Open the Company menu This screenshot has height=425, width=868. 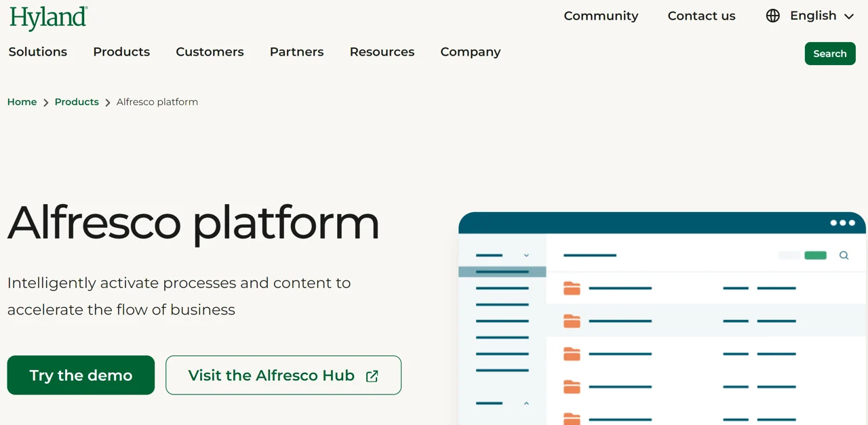click(x=471, y=52)
